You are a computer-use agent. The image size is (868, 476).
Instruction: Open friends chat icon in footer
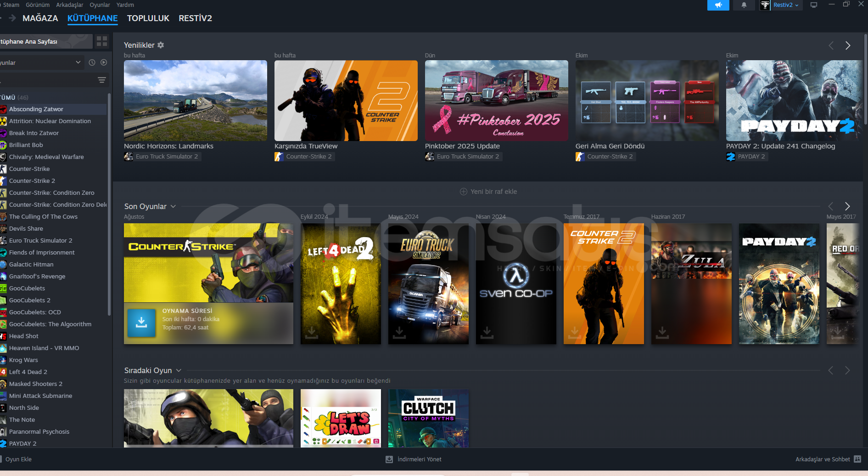pos(857,459)
